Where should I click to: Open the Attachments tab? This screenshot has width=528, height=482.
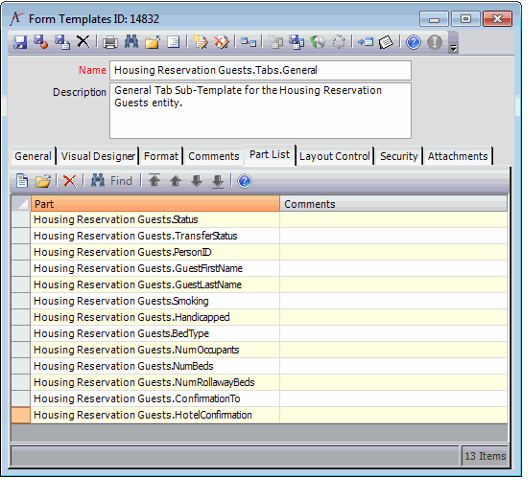coord(458,156)
